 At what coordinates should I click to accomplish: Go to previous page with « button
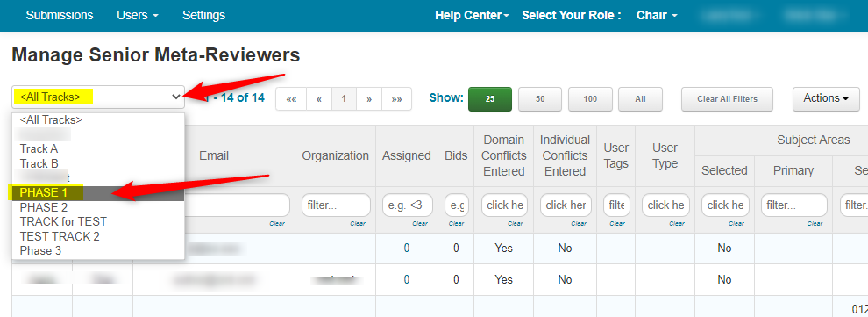319,99
